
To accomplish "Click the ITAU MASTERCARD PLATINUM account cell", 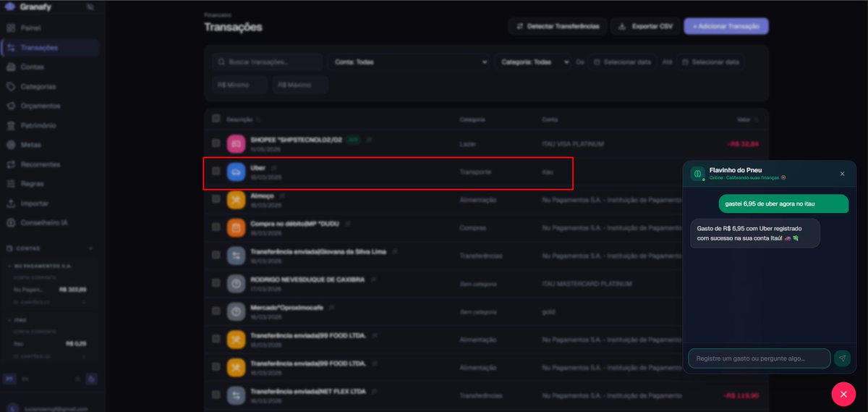I will [587, 284].
